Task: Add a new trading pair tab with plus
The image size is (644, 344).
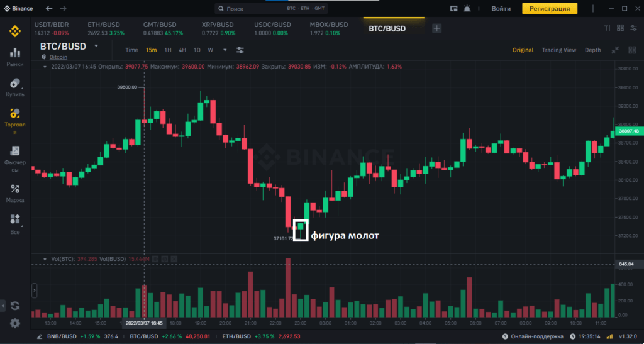Action: [436, 28]
